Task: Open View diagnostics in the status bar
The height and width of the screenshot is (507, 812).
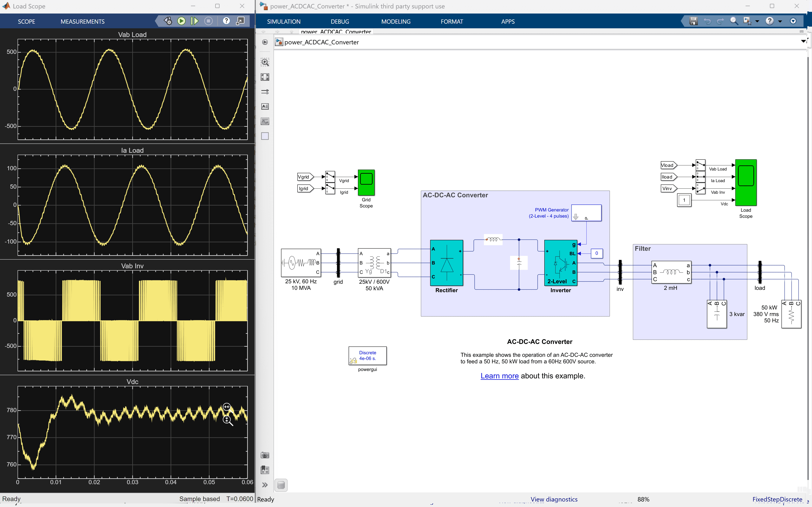Action: click(554, 499)
